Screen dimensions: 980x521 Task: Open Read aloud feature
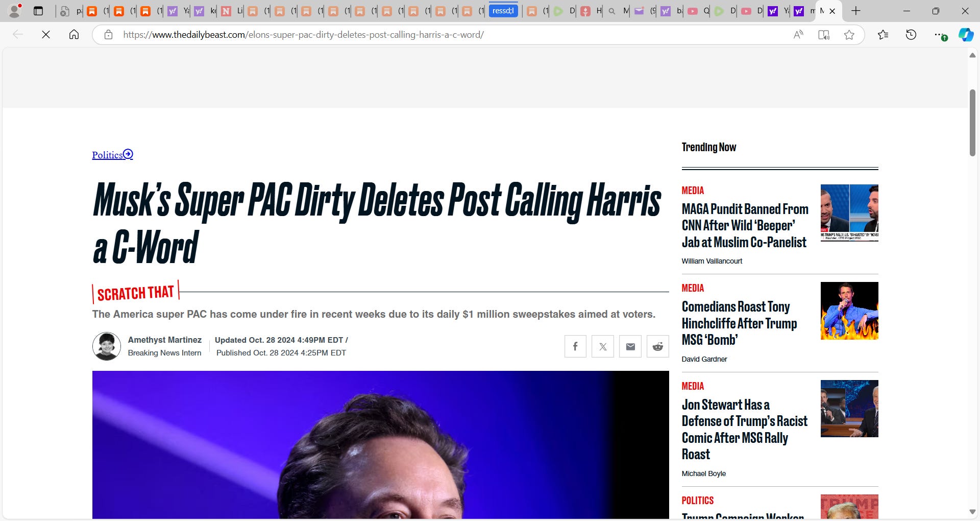pos(798,35)
